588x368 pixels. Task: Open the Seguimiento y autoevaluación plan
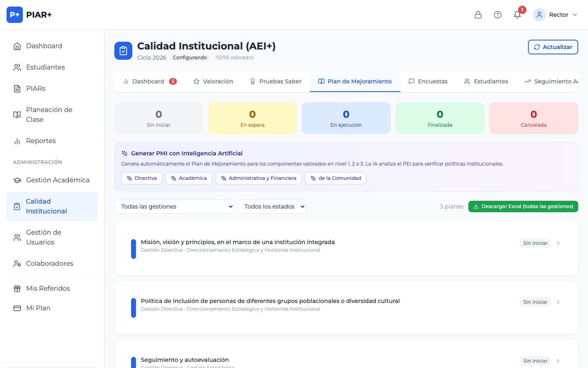(x=346, y=354)
